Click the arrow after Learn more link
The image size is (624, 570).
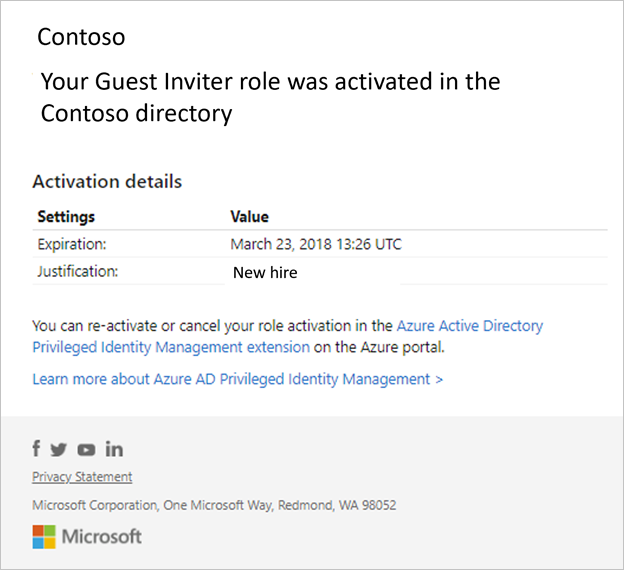439,379
